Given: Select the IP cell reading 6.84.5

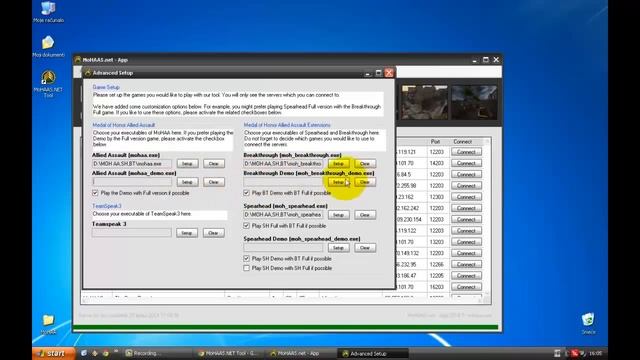Looking at the screenshot, I should (411, 174).
